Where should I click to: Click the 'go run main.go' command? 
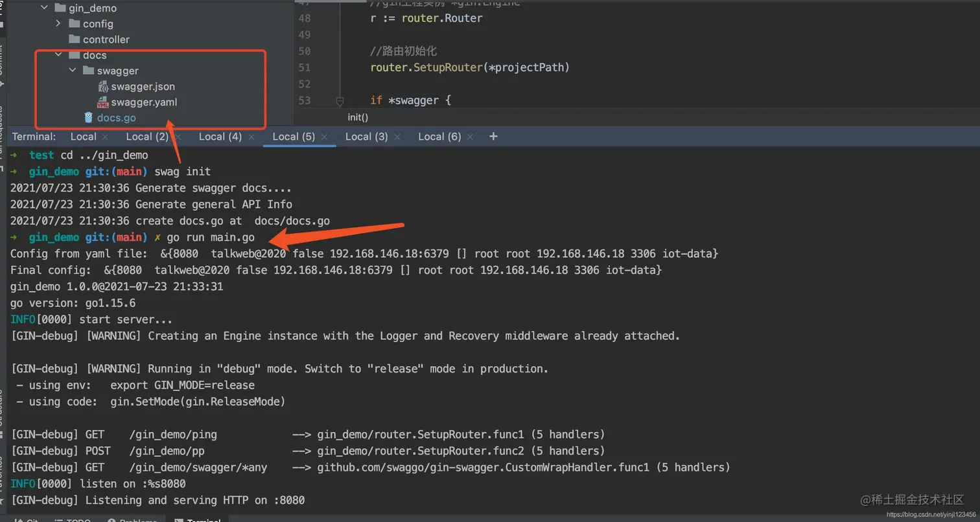pyautogui.click(x=211, y=238)
